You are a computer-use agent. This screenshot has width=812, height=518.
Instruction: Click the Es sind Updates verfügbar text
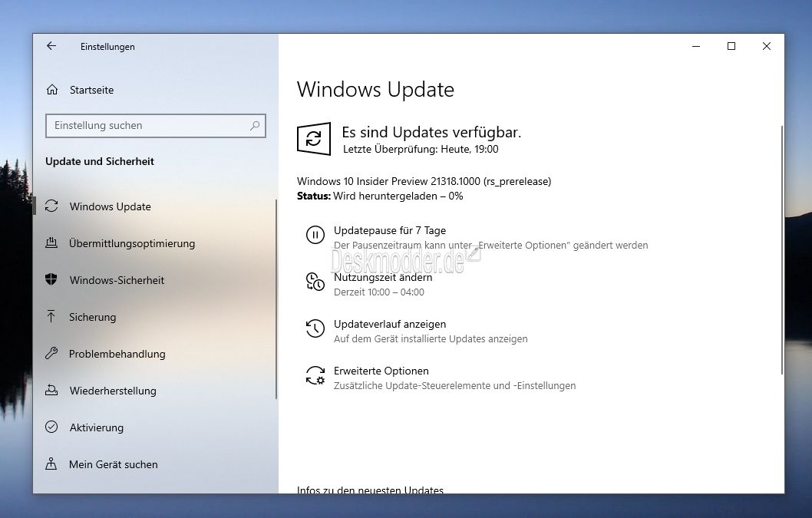(431, 132)
